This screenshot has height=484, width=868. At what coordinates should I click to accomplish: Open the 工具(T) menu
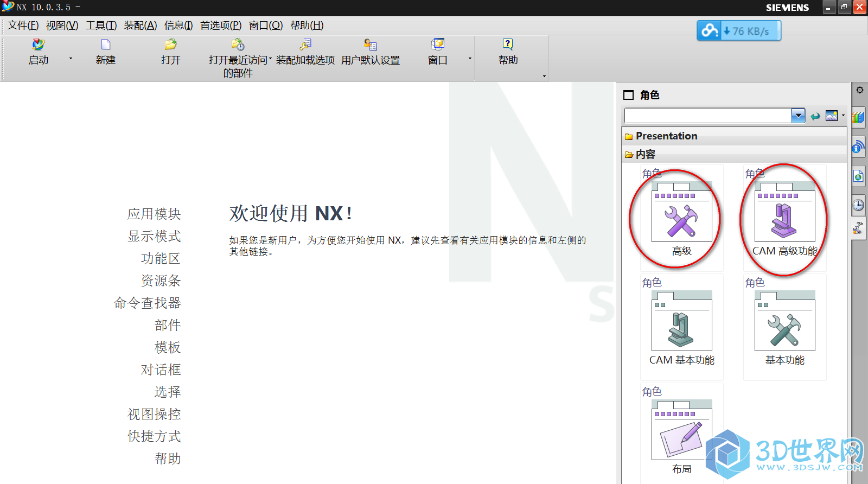pos(101,26)
